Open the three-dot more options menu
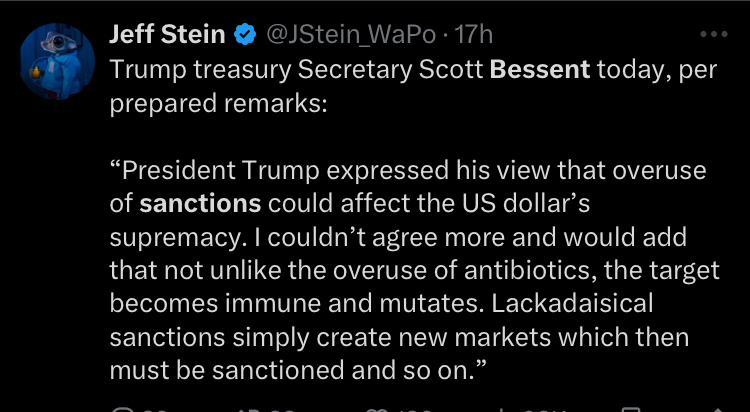The image size is (750, 412). (717, 33)
